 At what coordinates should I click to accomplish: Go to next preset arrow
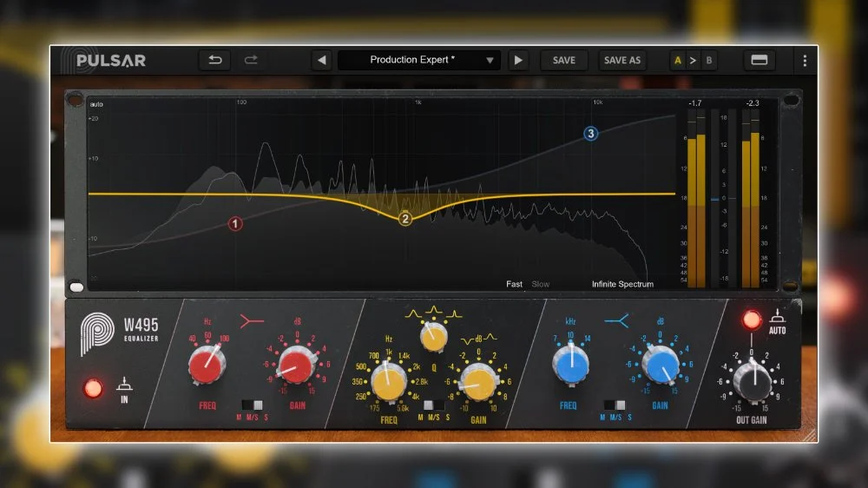point(518,60)
